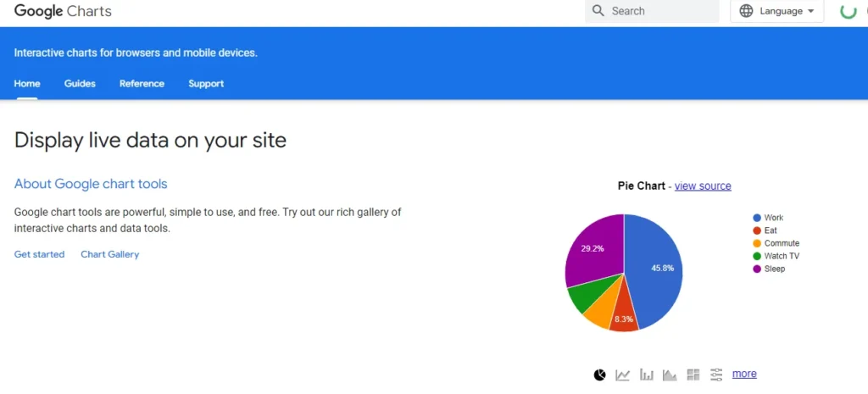Select the line chart type icon
The width and height of the screenshot is (868, 394).
(623, 375)
